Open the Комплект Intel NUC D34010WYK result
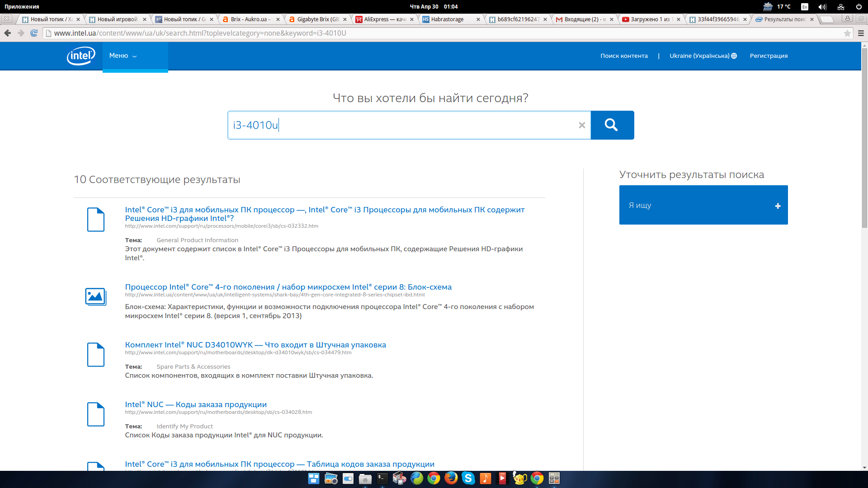 tap(255, 345)
